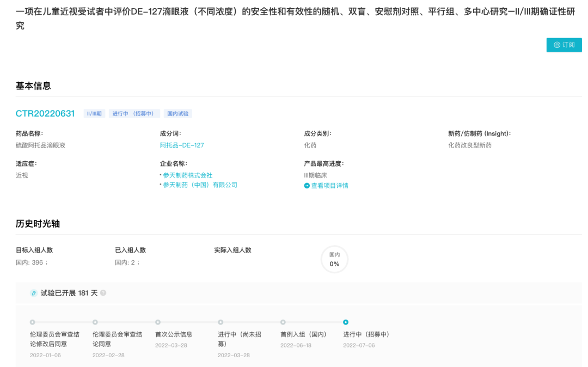Image resolution: width=588 pixels, height=367 pixels.
Task: Select the 进行中（招募中）status tag
Action: [x=134, y=114]
